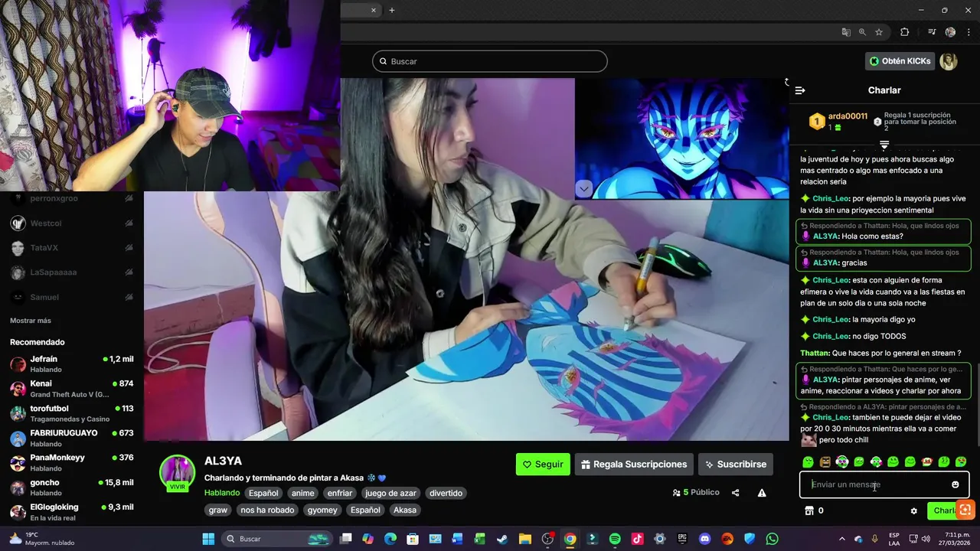Open the Chrome extensions puzzle icon
Image resolution: width=980 pixels, height=551 pixels.
click(905, 32)
